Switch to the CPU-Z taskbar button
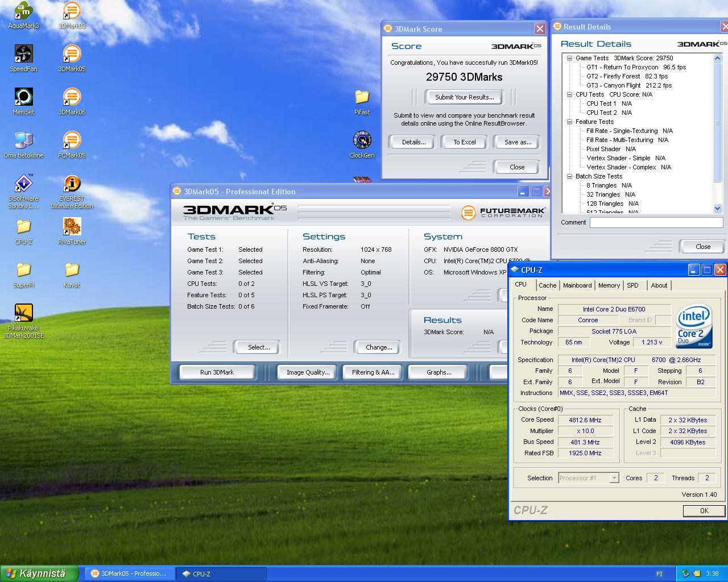728x582 pixels. coord(221,573)
